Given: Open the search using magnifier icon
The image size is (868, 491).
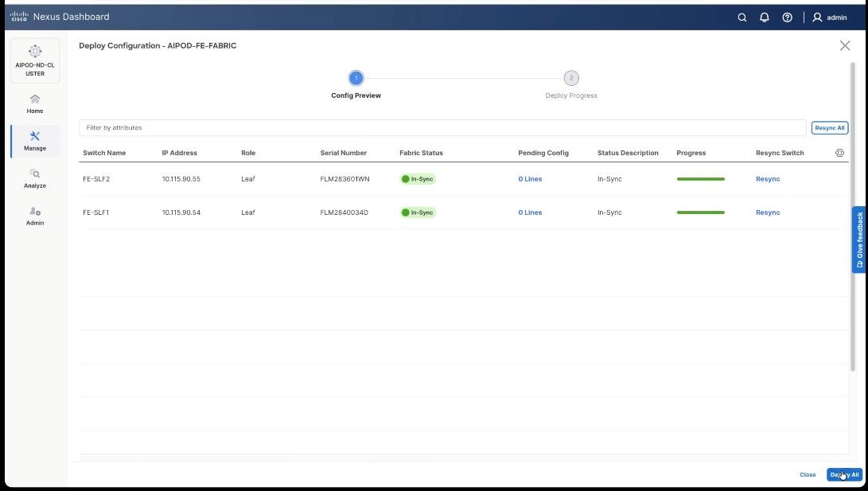Looking at the screenshot, I should coord(741,17).
